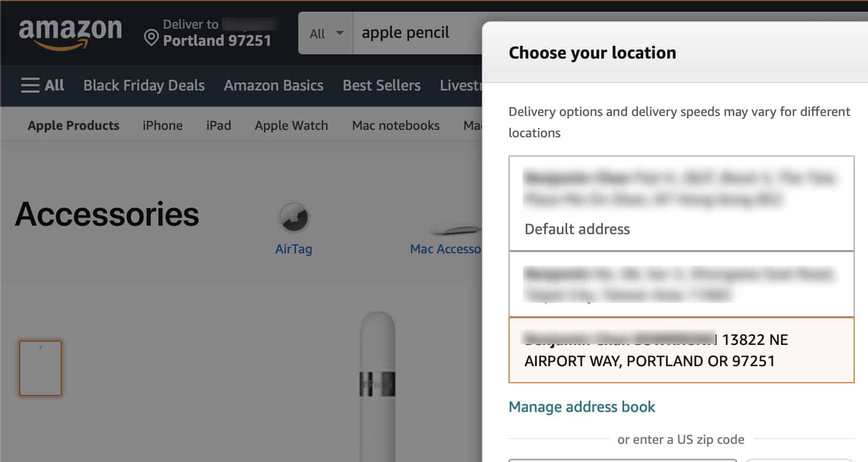Viewport: 868px width, 462px height.
Task: Click the Mac Accessories mouse icon
Action: [x=455, y=230]
